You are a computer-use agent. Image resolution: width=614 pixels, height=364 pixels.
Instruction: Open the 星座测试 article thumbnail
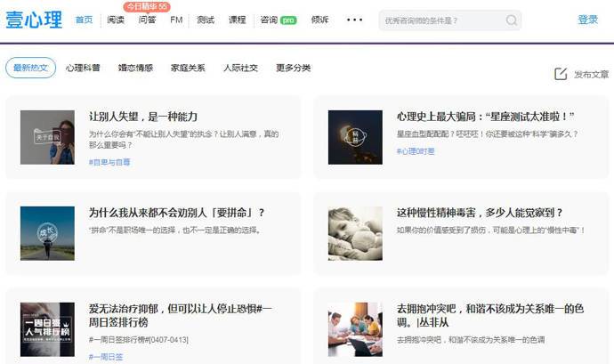click(x=355, y=137)
